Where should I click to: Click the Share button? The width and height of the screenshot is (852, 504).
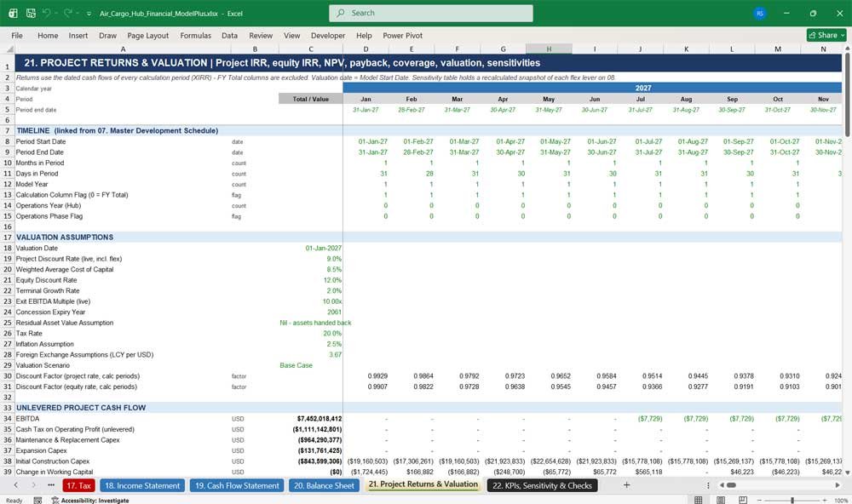point(826,35)
